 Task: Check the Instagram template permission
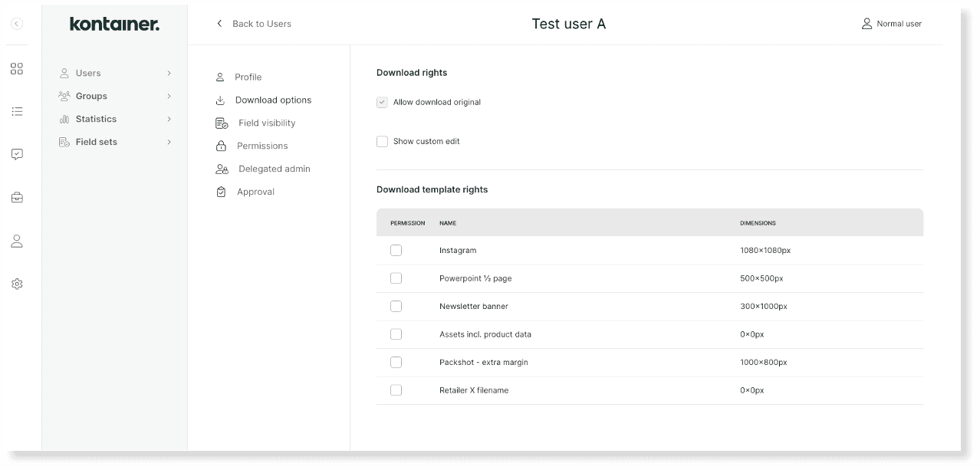(x=396, y=250)
